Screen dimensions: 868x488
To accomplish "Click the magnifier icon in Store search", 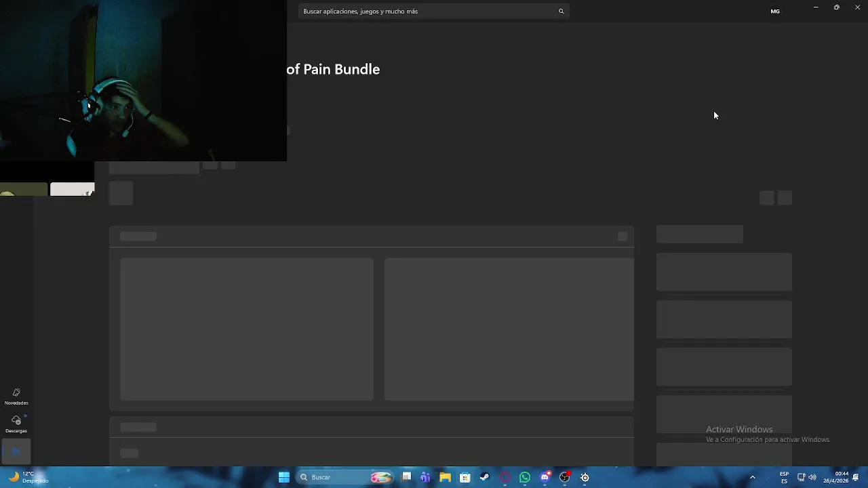I will 561,12.
